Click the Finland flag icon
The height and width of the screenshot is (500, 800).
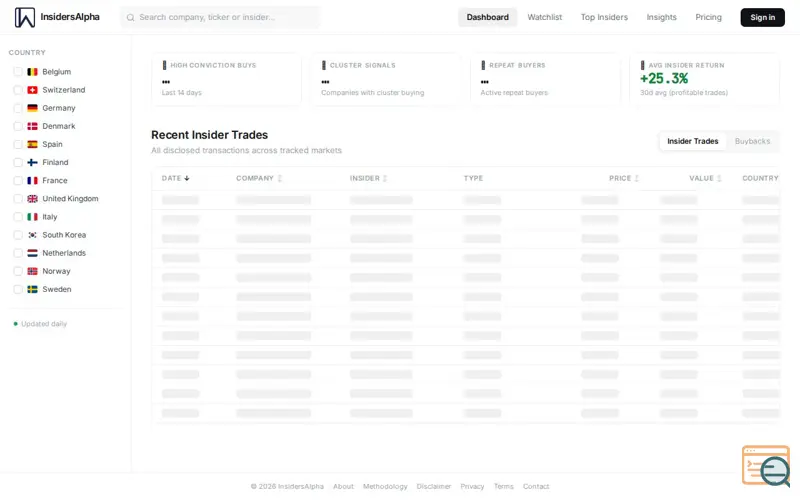point(32,162)
